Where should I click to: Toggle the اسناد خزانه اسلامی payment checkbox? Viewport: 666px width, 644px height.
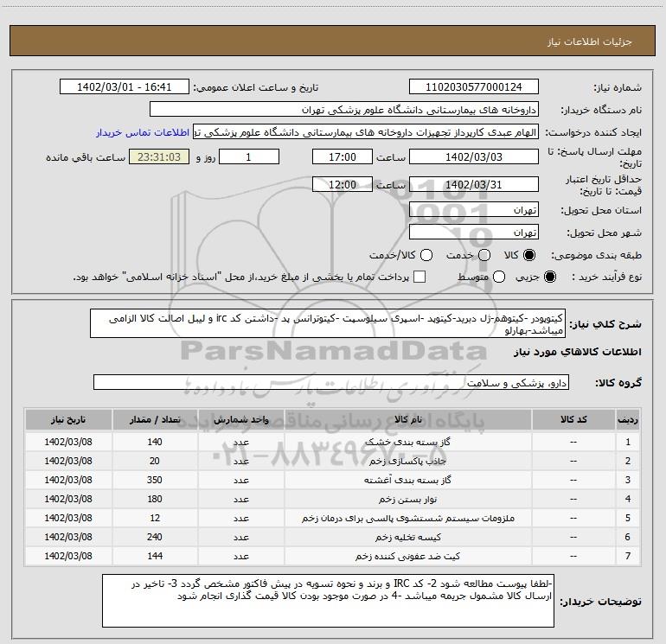(419, 277)
